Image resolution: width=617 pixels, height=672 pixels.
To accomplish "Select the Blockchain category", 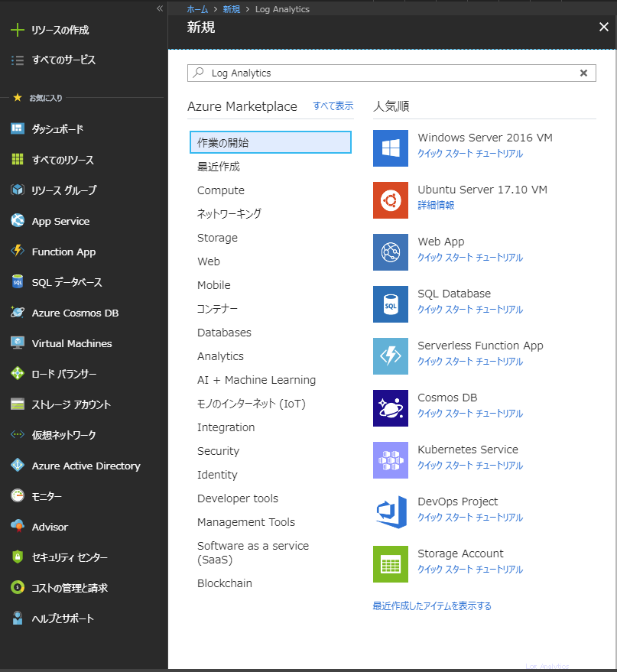I will pyautogui.click(x=225, y=583).
